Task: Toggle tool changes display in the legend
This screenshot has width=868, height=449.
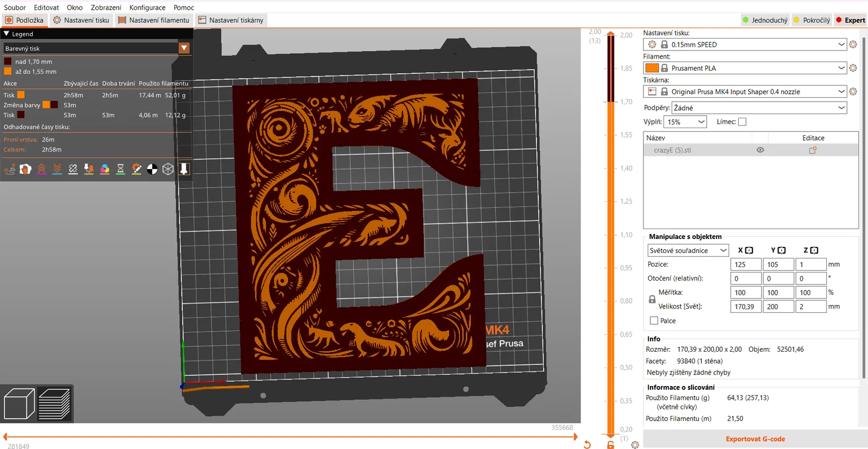Action: click(89, 169)
